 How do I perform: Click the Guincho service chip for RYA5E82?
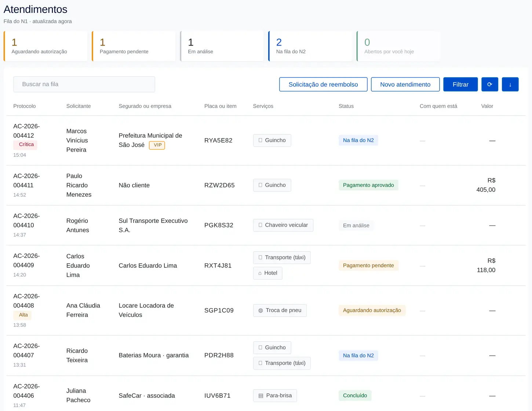click(272, 140)
